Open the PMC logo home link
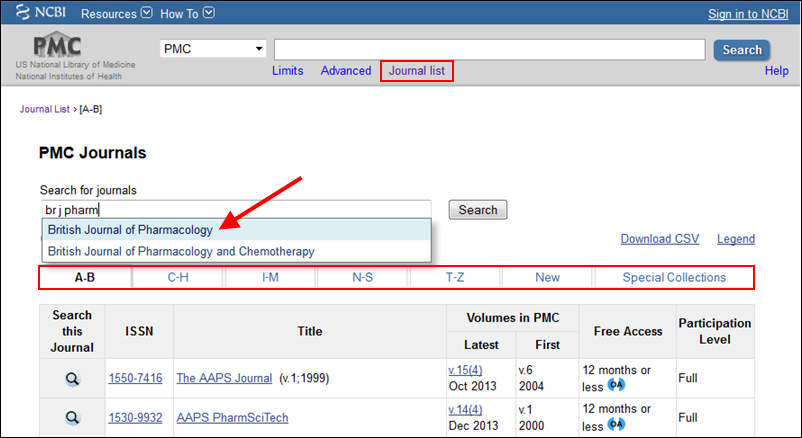Viewport: 802px width, 438px height. point(57,45)
